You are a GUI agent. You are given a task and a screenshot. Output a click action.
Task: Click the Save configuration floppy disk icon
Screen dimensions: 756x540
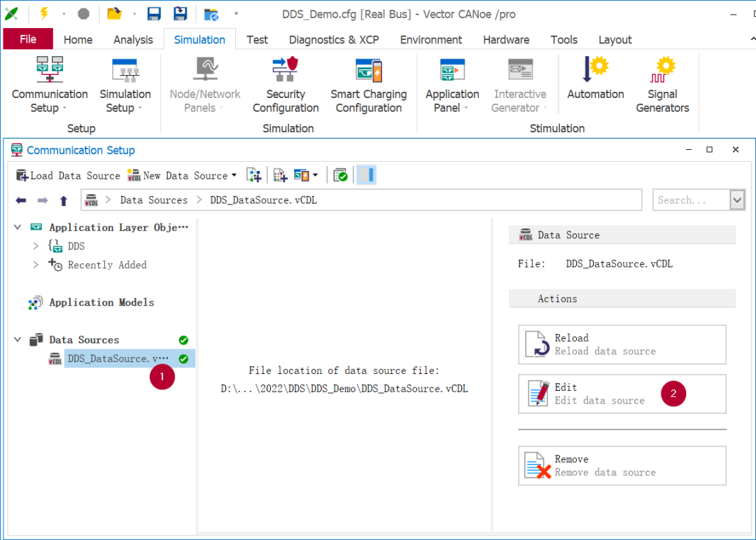[x=154, y=13]
